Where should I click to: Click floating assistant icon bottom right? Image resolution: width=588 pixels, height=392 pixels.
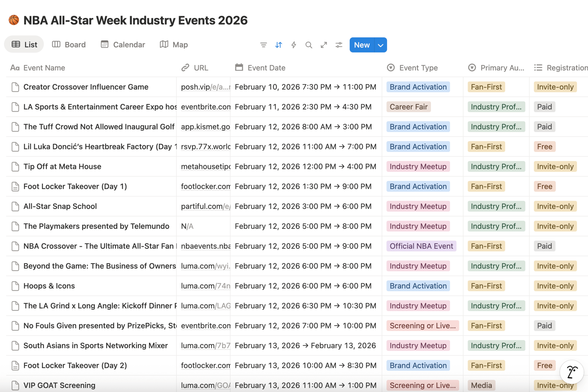571,372
